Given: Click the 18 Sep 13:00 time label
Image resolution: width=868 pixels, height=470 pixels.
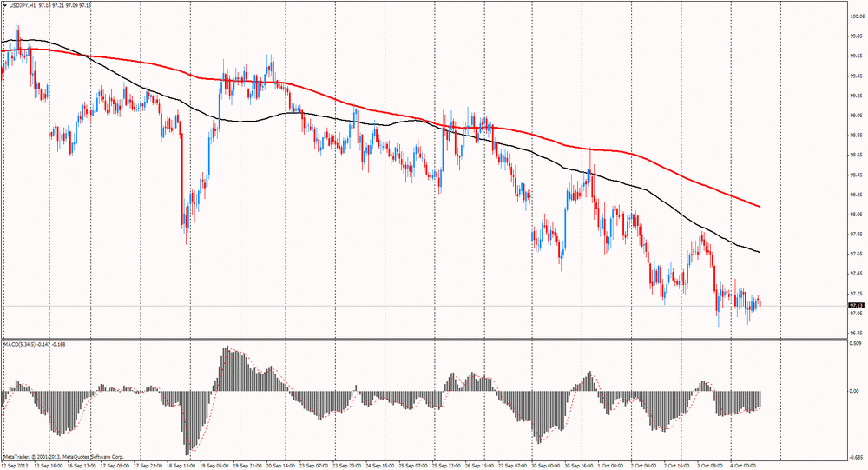Looking at the screenshot, I should (180, 466).
